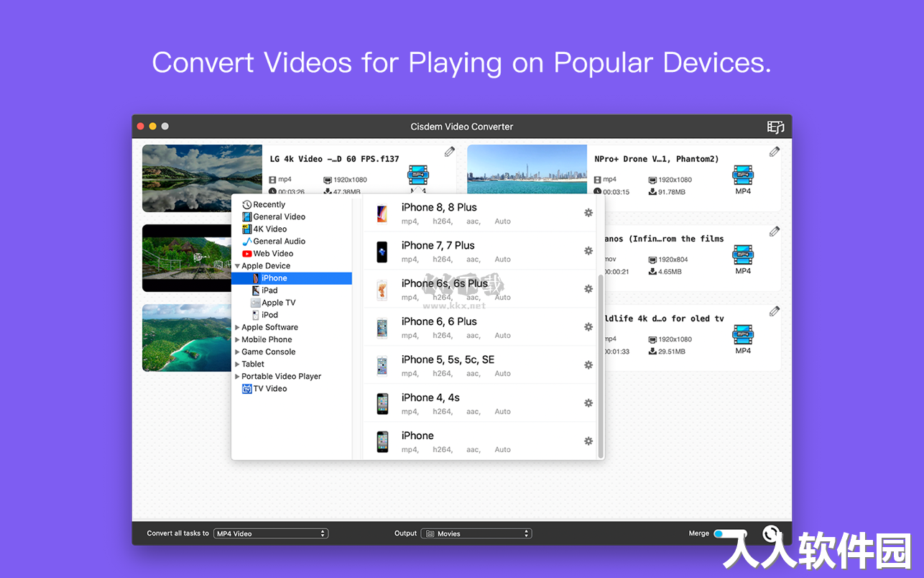Expand the Game Console group
Viewport: 924px width, 578px height.
click(x=237, y=352)
